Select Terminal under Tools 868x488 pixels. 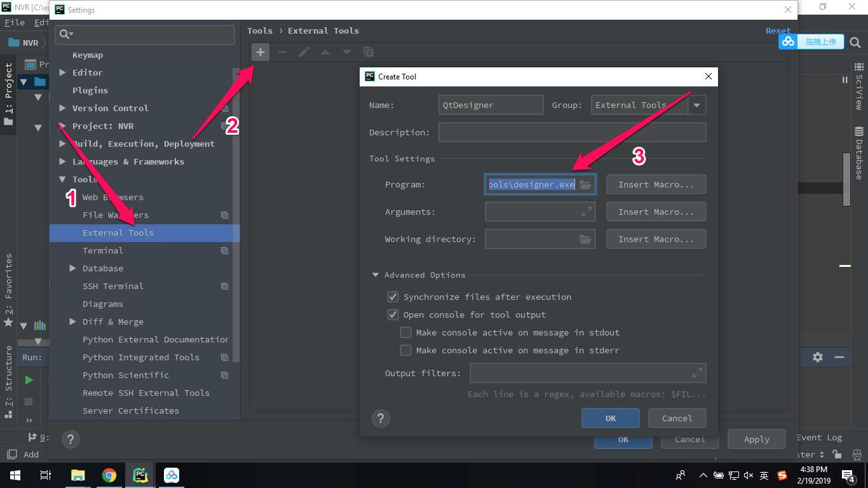103,250
